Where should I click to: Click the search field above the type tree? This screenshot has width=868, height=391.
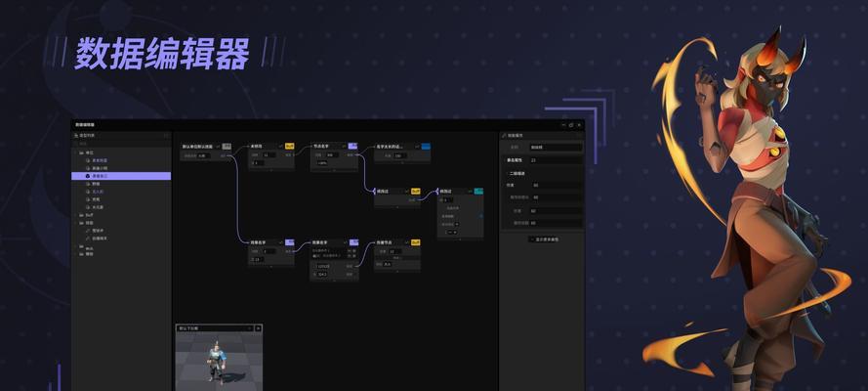[121, 143]
